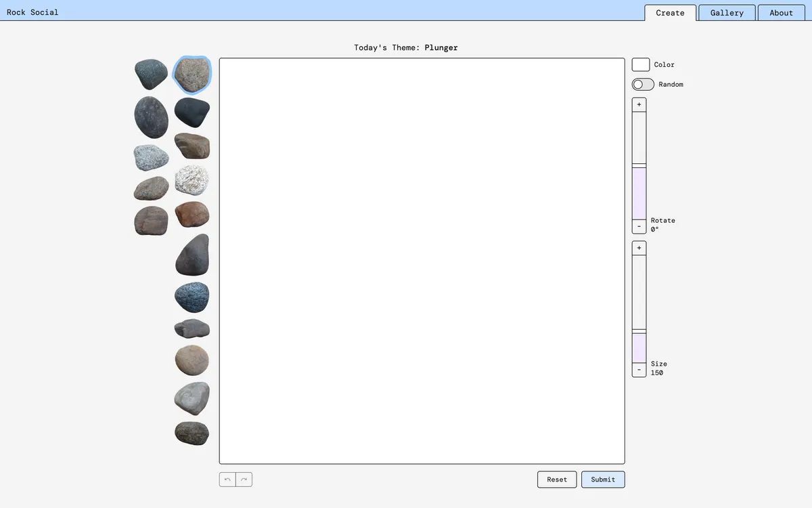Switch to the Gallery tab
This screenshot has width=812, height=508.
point(727,13)
